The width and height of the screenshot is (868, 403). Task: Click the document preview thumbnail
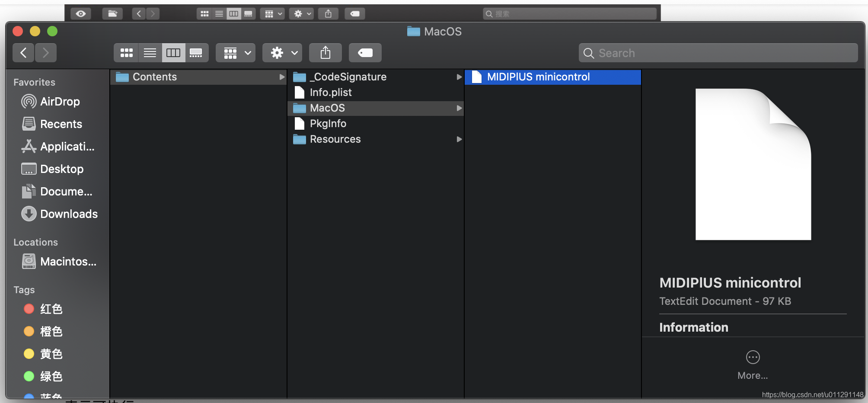pyautogui.click(x=753, y=164)
